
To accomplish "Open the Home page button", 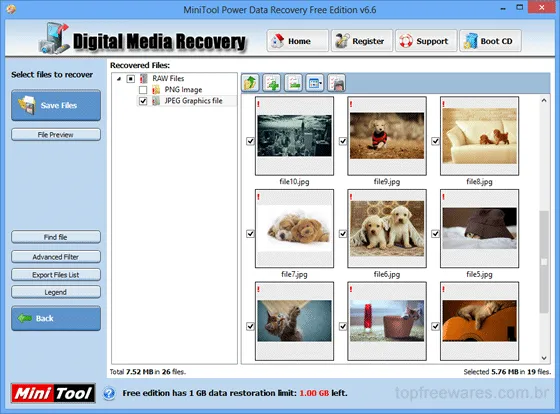I will pos(298,41).
